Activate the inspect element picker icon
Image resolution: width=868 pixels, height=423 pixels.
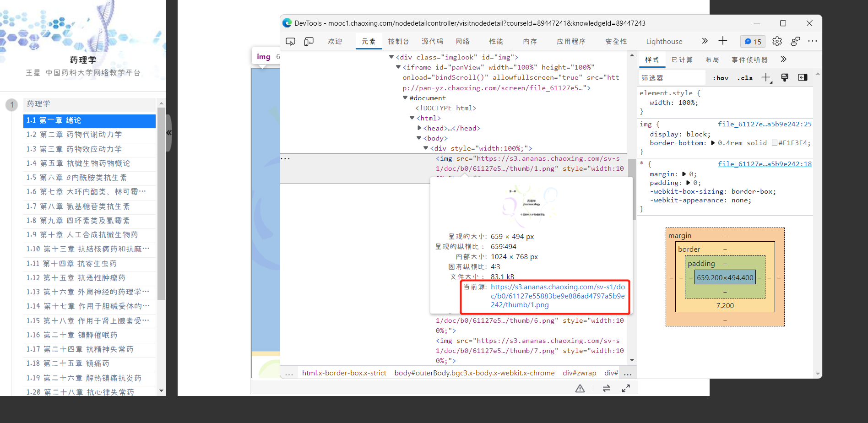point(290,41)
